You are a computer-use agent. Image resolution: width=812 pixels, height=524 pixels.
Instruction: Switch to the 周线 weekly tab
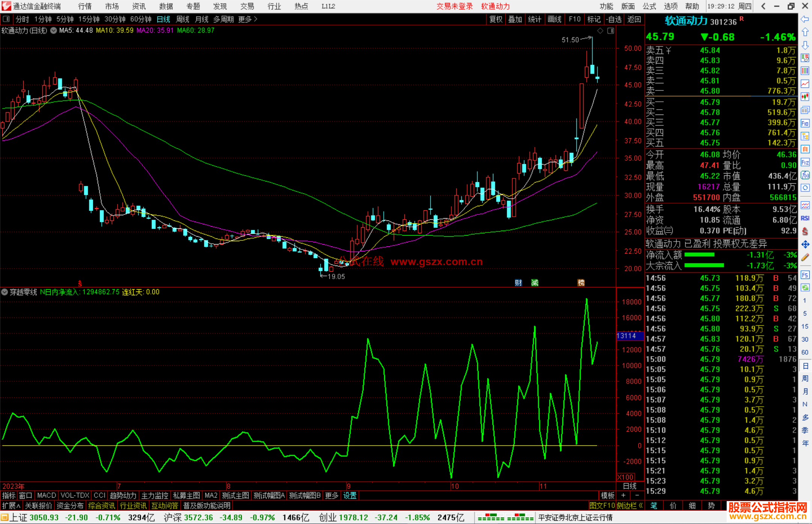(x=183, y=19)
